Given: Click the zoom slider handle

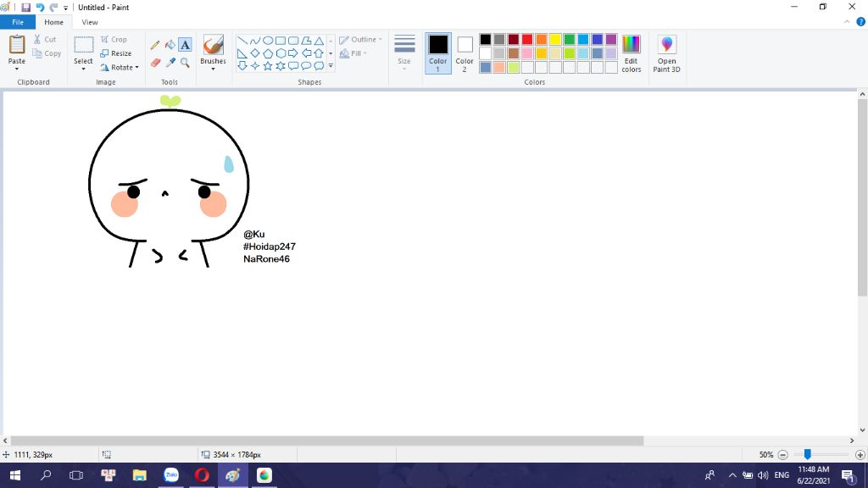Looking at the screenshot, I should 808,454.
